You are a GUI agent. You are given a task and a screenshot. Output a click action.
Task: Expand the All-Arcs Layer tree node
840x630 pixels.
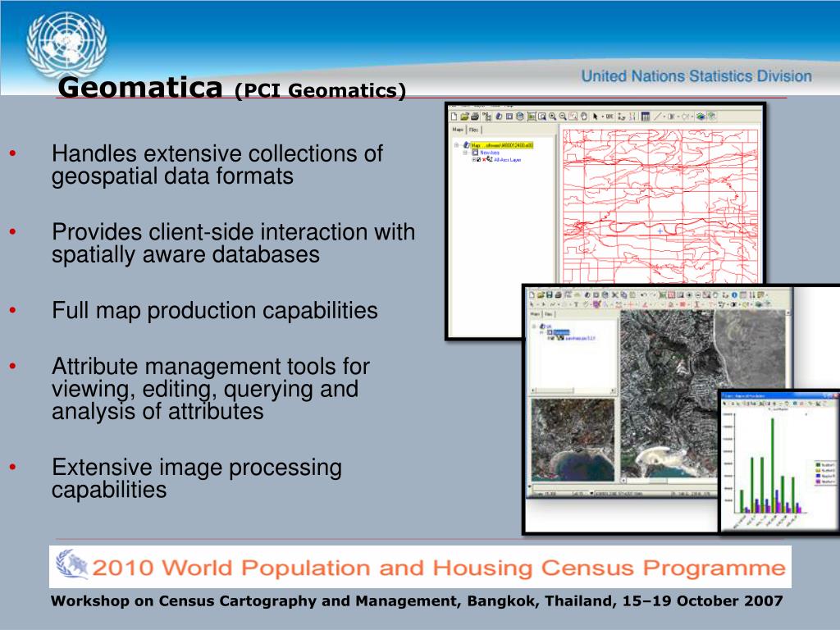coord(473,160)
